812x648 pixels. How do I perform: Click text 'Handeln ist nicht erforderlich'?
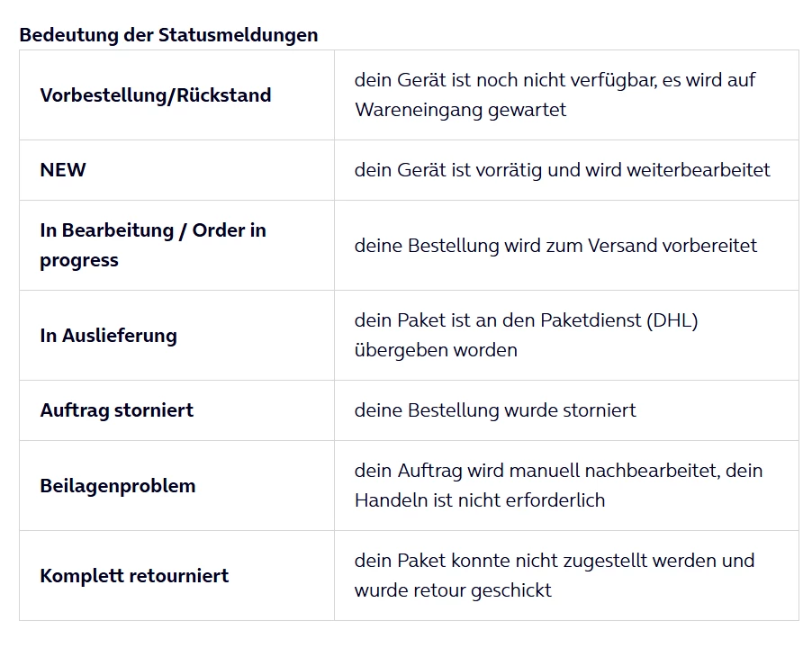[480, 500]
